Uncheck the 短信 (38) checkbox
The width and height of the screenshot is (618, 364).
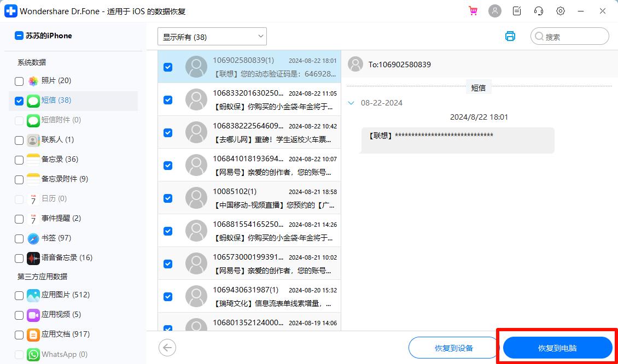pos(19,101)
